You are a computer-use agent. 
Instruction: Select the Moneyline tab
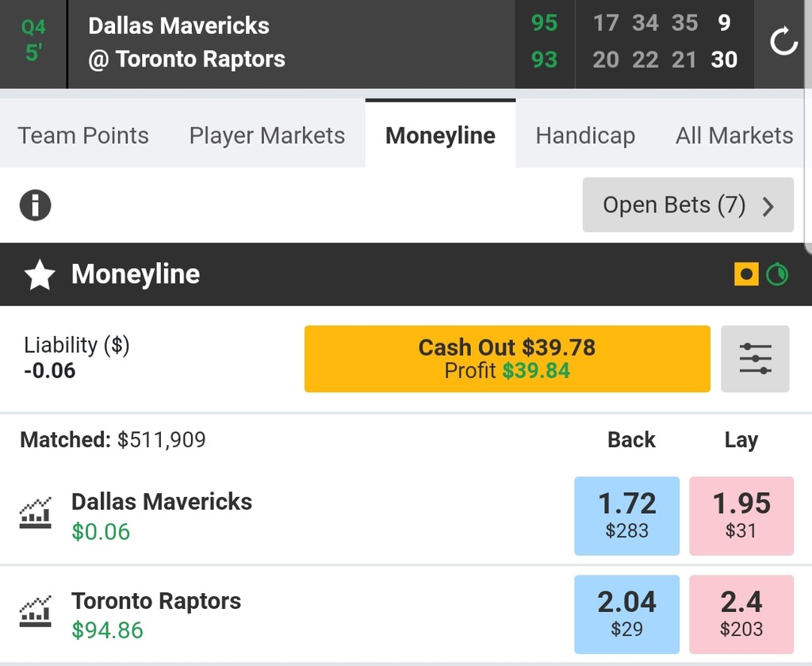[440, 136]
